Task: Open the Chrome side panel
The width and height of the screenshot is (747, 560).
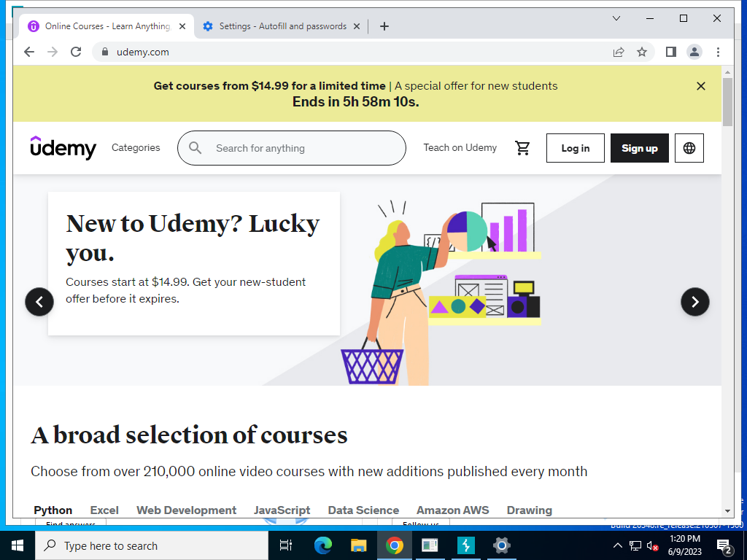Action: coord(671,52)
